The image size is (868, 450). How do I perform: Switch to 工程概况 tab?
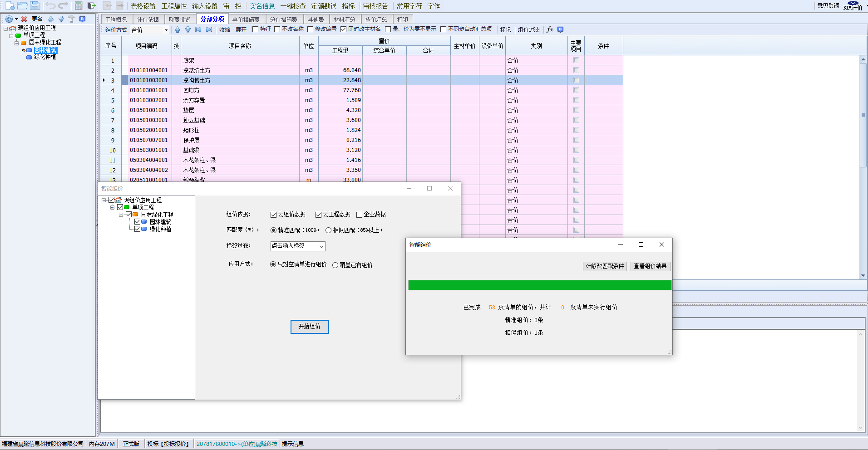[x=116, y=20]
